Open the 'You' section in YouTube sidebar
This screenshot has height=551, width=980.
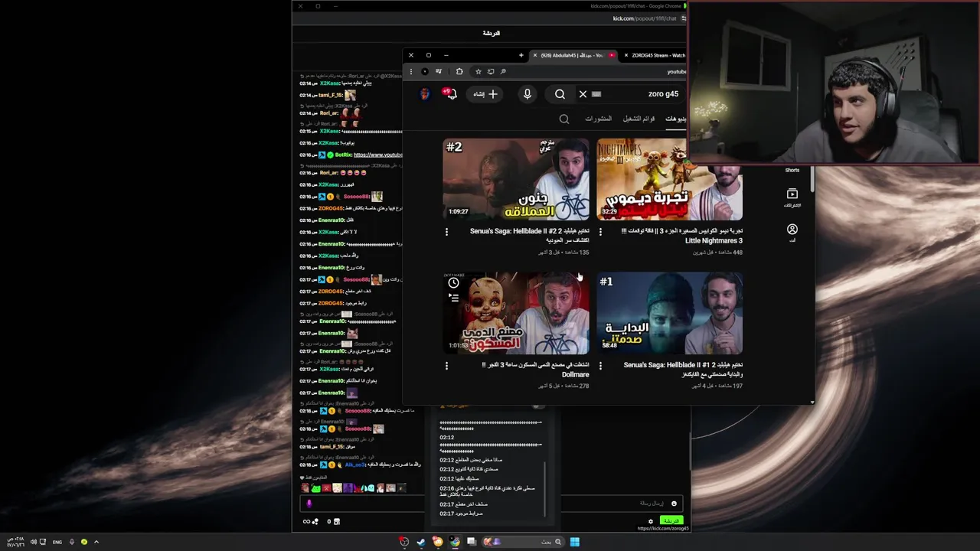click(792, 233)
